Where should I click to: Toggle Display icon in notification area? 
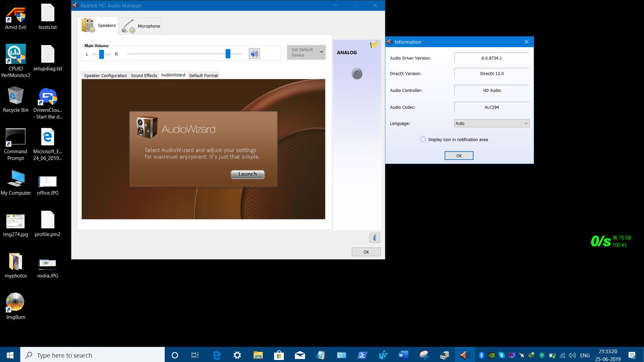click(x=423, y=139)
